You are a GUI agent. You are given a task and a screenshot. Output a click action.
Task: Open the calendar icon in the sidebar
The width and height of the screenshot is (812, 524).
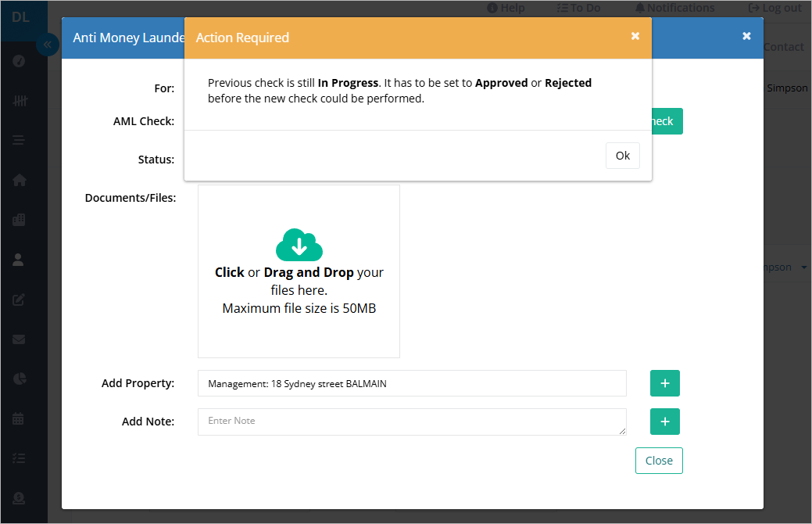tap(20, 418)
